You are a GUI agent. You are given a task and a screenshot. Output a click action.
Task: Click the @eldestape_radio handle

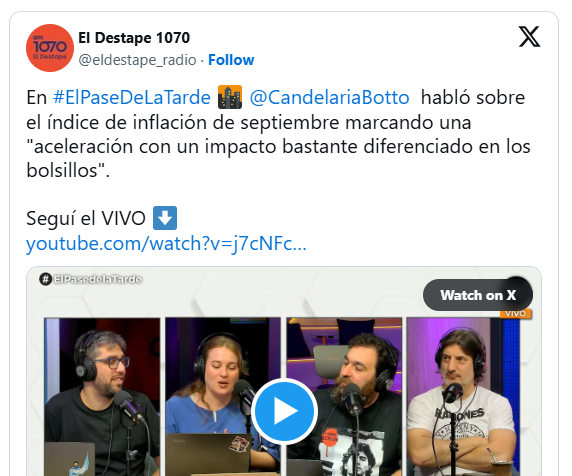(x=137, y=60)
